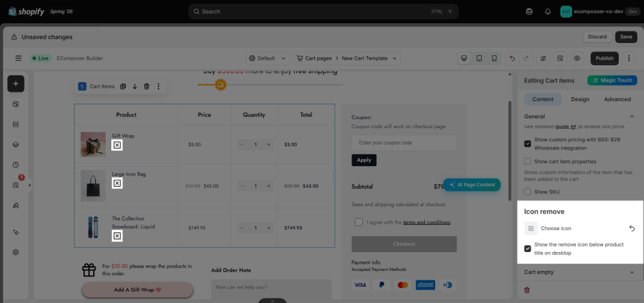Image resolution: width=644 pixels, height=303 pixels.
Task: Switch to the Advanced tab
Action: tap(618, 99)
